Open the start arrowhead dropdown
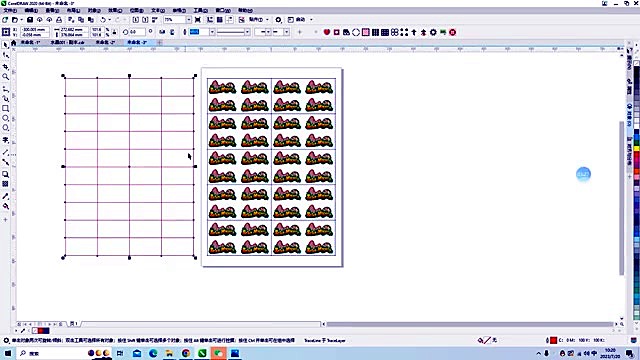 coord(268,32)
